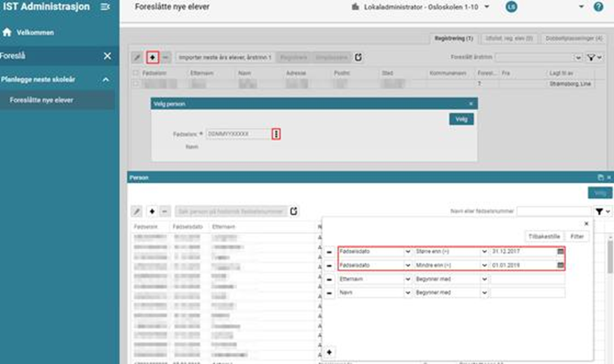
Task: Open the Lokaladministrator school selector dropdown
Action: tap(486, 7)
